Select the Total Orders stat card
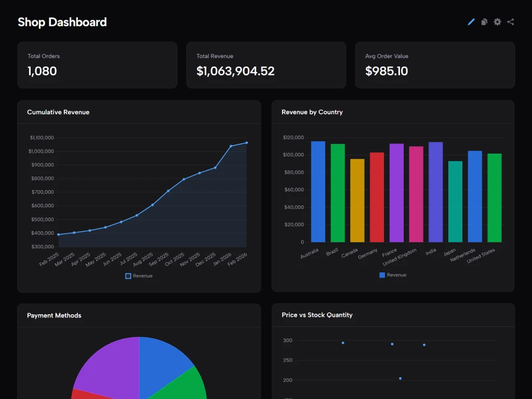This screenshot has width=532, height=399. (97, 65)
